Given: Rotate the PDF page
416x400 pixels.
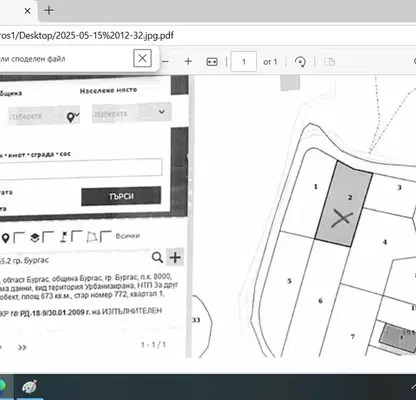Looking at the screenshot, I should [x=300, y=62].
